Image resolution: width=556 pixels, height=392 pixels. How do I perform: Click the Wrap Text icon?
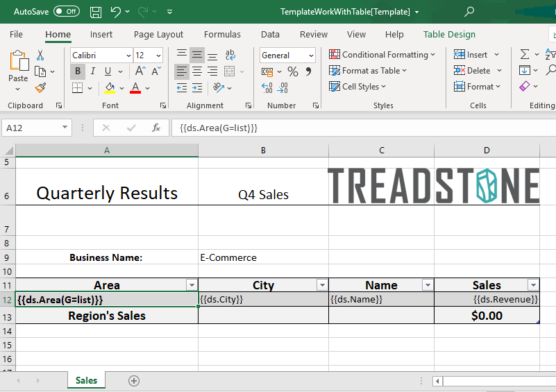pyautogui.click(x=230, y=55)
